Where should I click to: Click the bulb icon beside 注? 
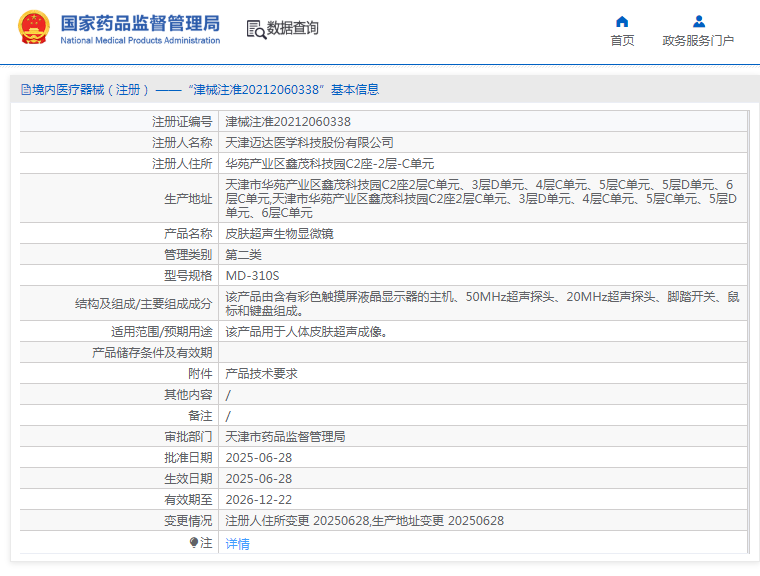click(194, 542)
